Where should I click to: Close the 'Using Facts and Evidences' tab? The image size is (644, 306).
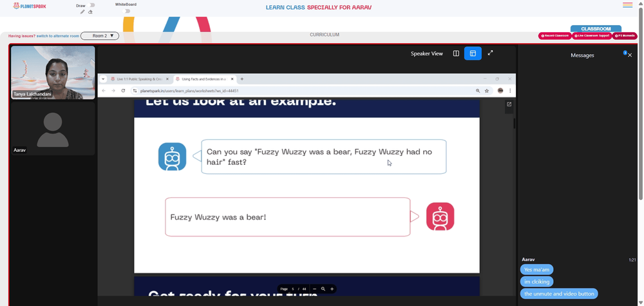point(232,79)
